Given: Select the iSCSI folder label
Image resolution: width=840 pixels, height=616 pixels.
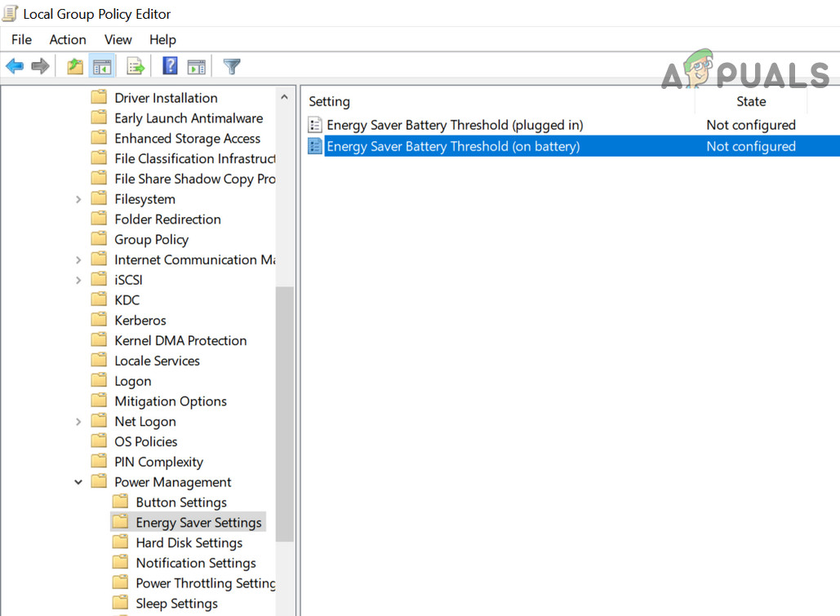Looking at the screenshot, I should click(x=129, y=280).
